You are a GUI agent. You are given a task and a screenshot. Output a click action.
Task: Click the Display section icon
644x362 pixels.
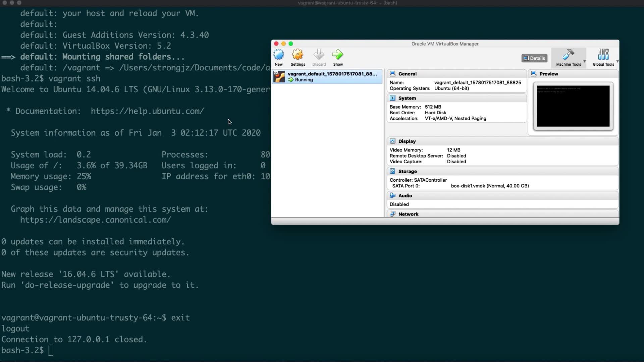tap(392, 141)
